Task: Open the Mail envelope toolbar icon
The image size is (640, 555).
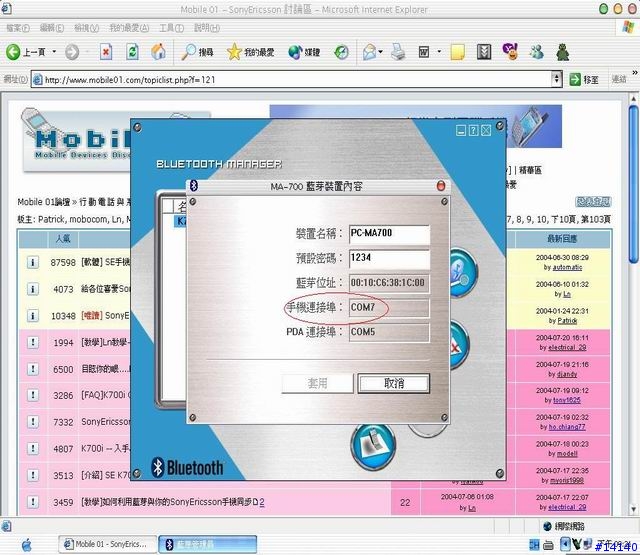Action: click(370, 52)
